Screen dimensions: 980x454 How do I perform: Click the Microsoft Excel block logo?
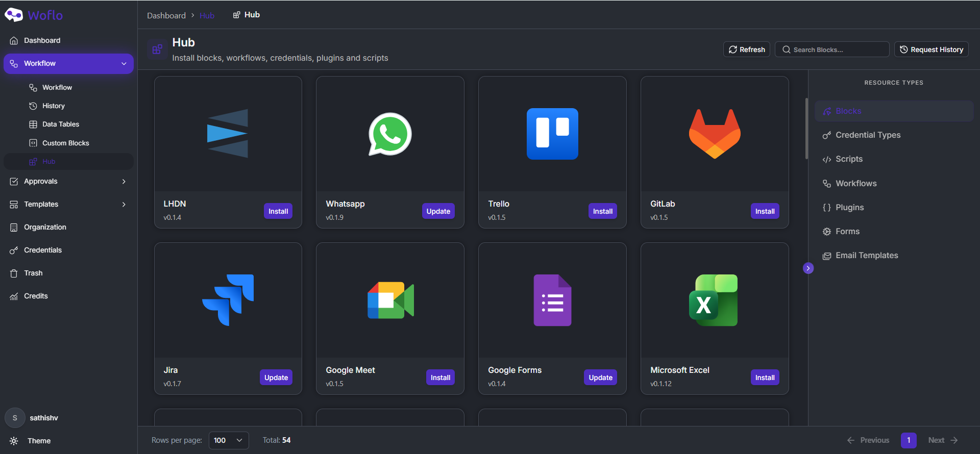pos(713,300)
